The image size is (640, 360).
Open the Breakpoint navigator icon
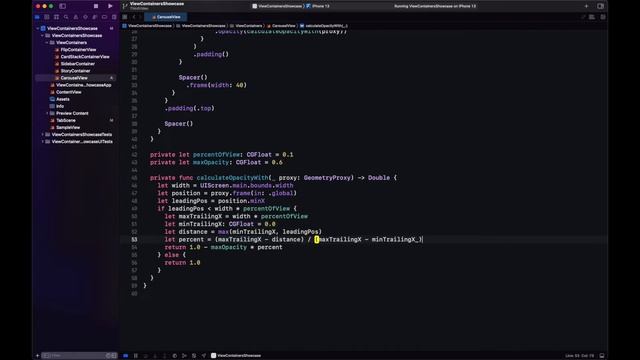click(104, 17)
